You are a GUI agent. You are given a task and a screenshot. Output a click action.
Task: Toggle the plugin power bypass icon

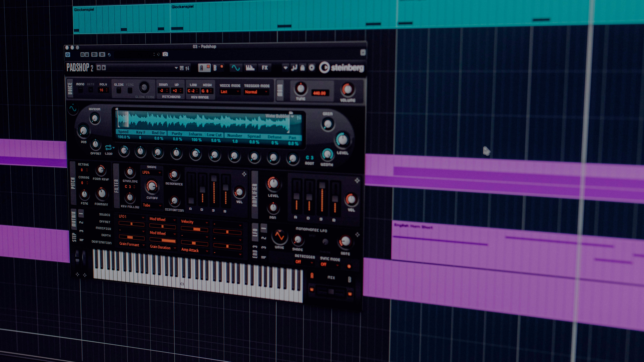(68, 54)
